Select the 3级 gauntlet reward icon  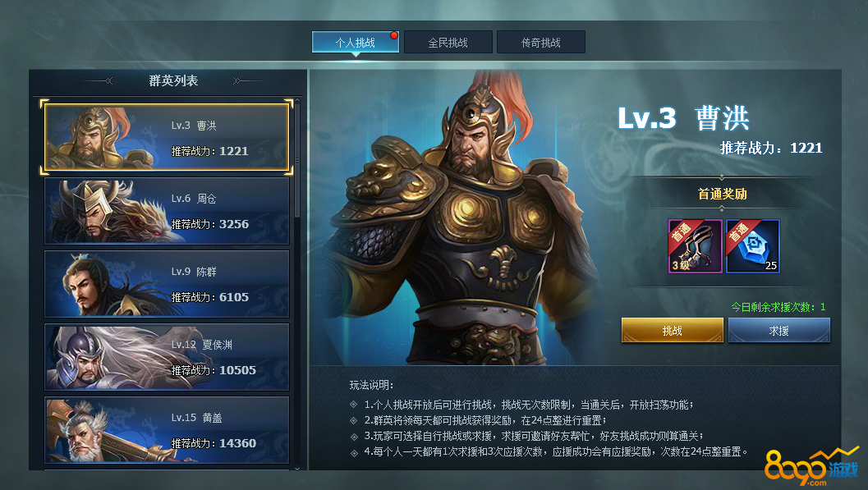pyautogui.click(x=696, y=246)
